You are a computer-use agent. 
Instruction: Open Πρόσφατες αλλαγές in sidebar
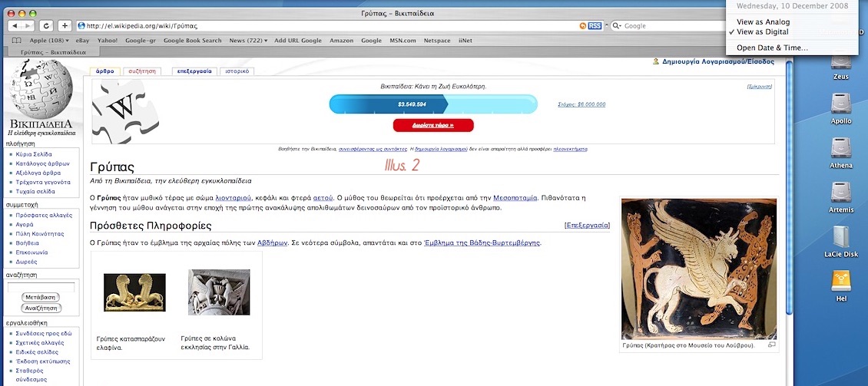[45, 215]
